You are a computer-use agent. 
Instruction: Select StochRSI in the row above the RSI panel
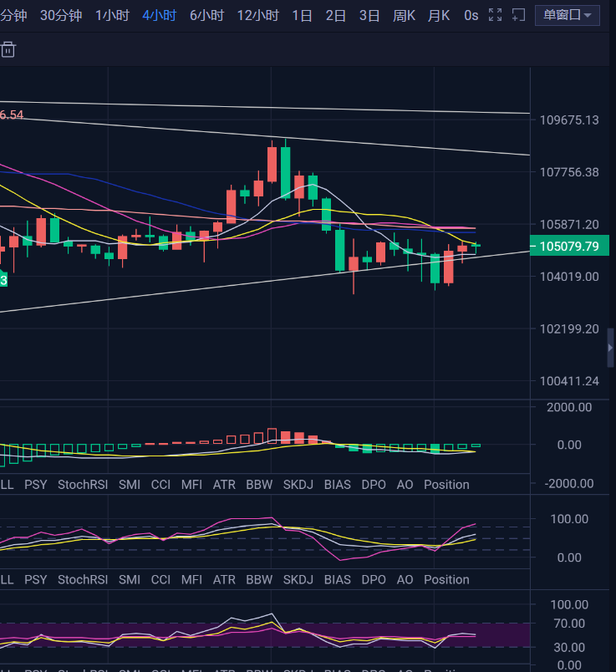pos(83,580)
